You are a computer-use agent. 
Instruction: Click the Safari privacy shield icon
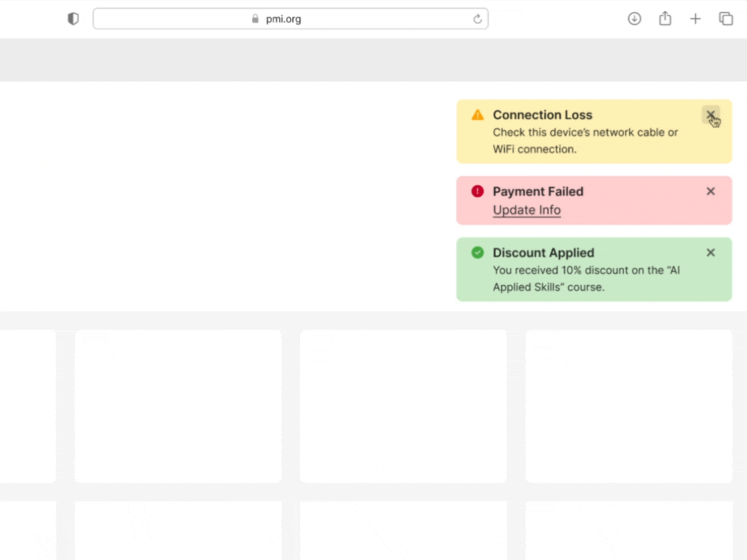coord(73,19)
